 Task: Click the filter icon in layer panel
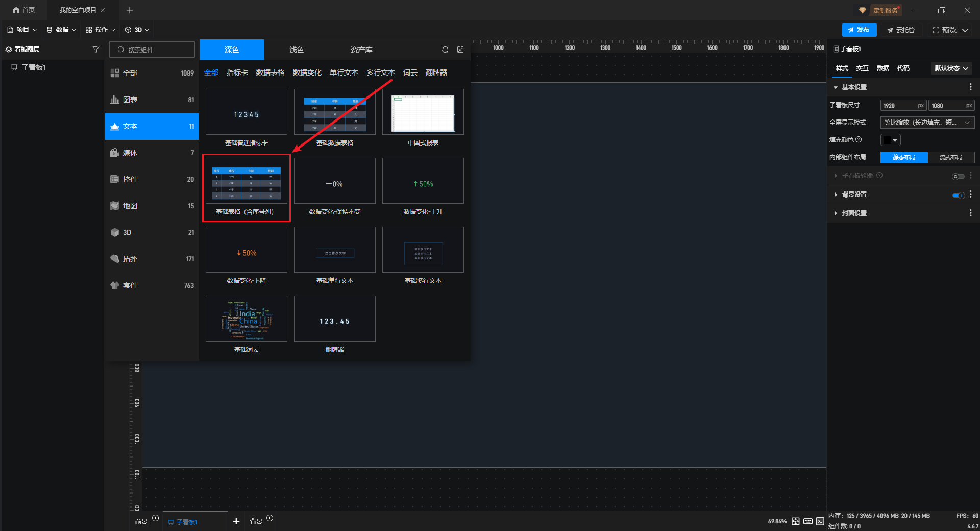pos(95,50)
